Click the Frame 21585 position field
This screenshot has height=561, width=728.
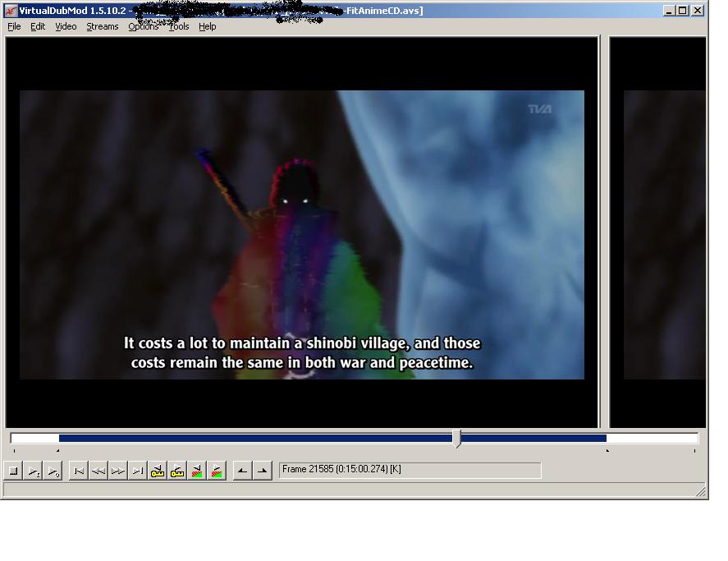(x=410, y=470)
